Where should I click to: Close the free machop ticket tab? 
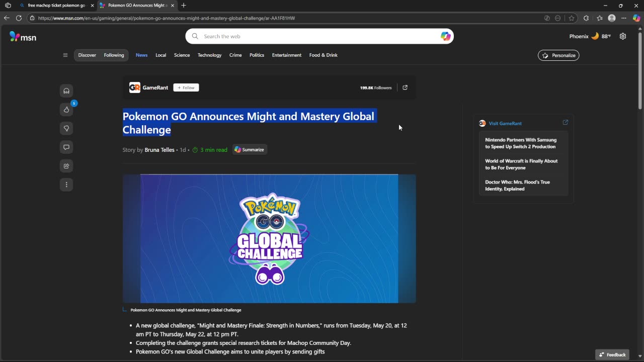92,6
